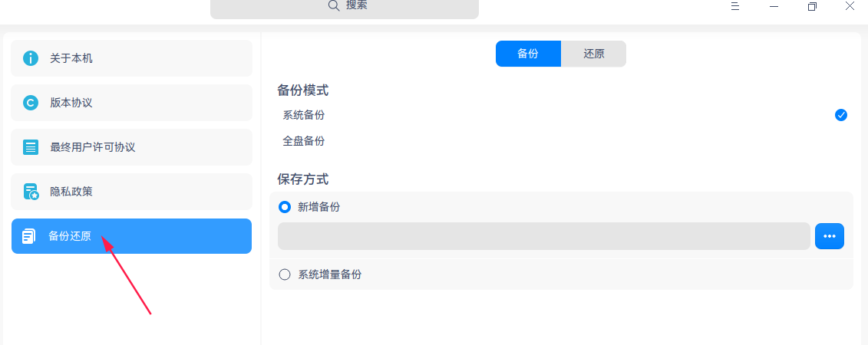This screenshot has height=345, width=868.
Task: Select the 系统增量备份 radio button
Action: [x=285, y=274]
